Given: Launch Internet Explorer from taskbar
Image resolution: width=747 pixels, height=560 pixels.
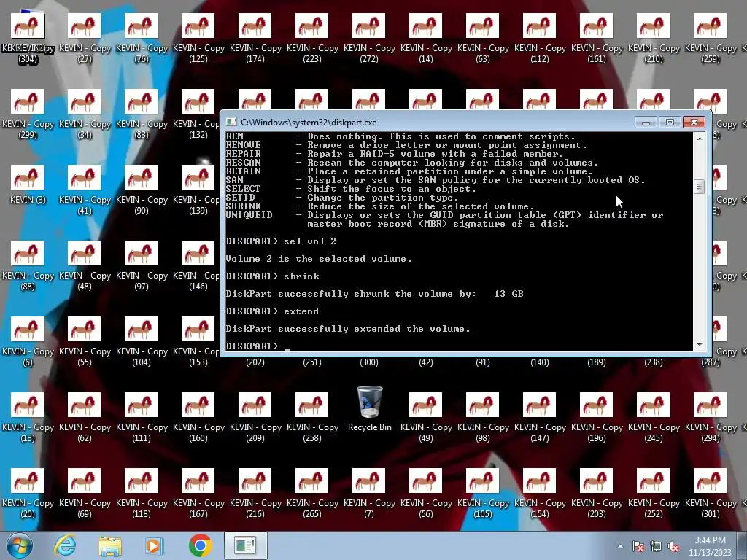Looking at the screenshot, I should tap(65, 545).
